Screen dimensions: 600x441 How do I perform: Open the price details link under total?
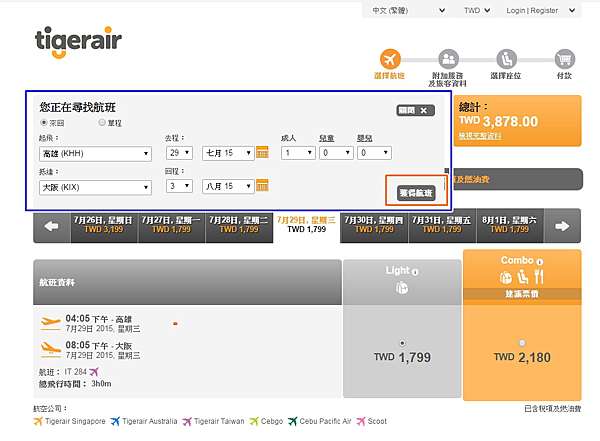click(480, 136)
